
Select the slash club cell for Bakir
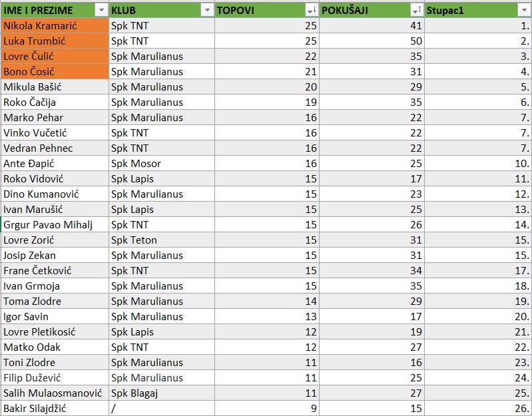click(x=161, y=408)
